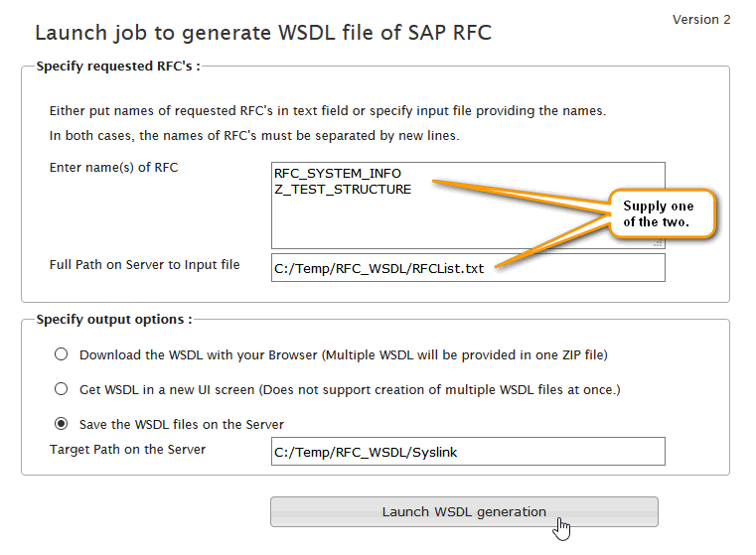Click the "Either put names of requested RFC's" instruction

pyautogui.click(x=328, y=110)
